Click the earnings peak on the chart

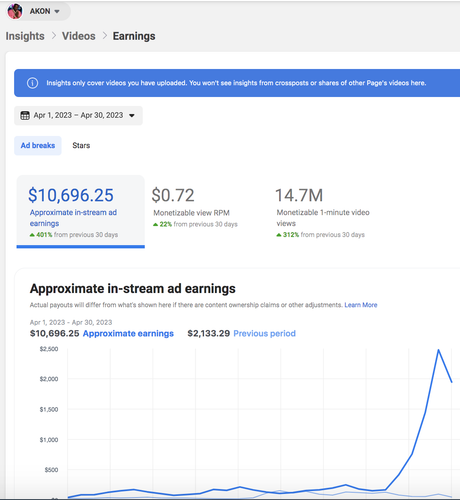tap(438, 350)
